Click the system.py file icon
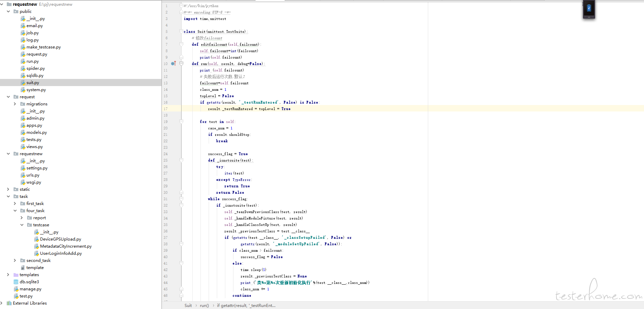Image resolution: width=644 pixels, height=309 pixels. [x=23, y=90]
